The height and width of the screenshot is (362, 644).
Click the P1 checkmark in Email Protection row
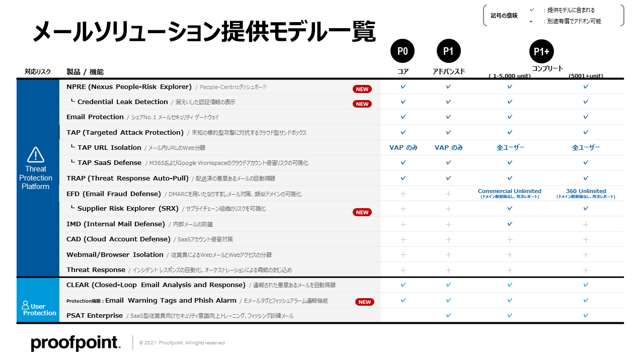point(448,117)
